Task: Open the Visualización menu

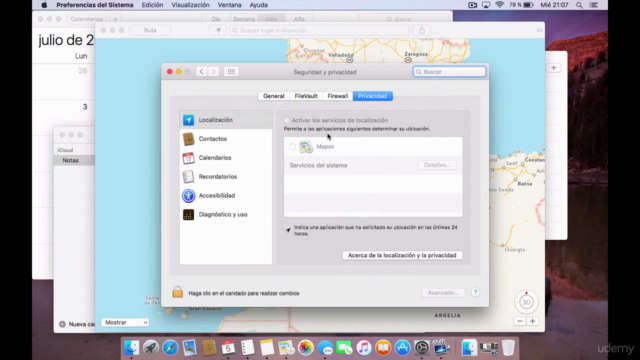Action: [190, 5]
